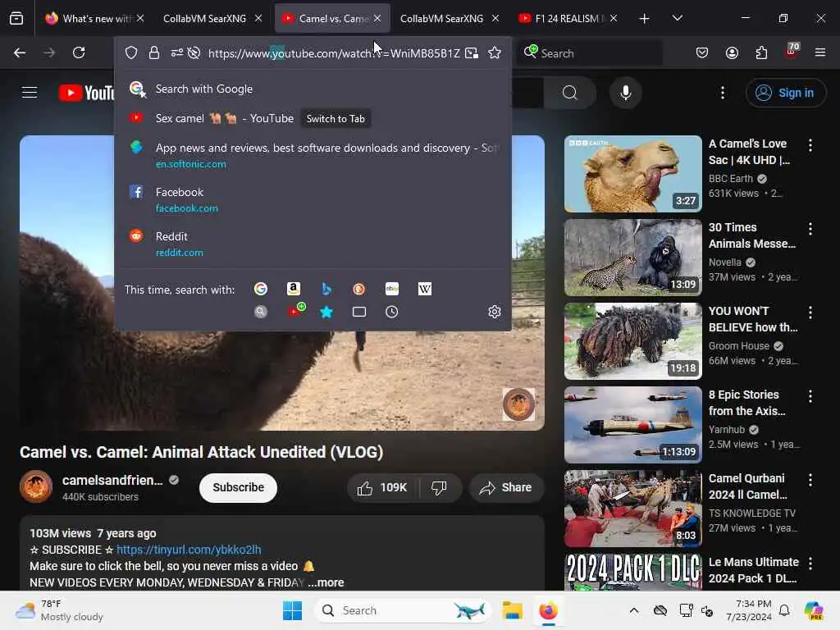Screen dimensions: 840x630
Task: Search this time with Amazon icon
Action: tap(293, 290)
